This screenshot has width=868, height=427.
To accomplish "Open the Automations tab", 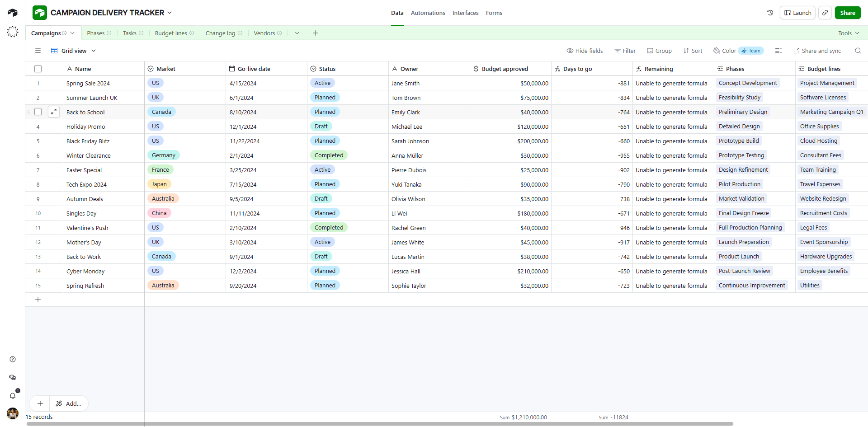I will (x=428, y=13).
